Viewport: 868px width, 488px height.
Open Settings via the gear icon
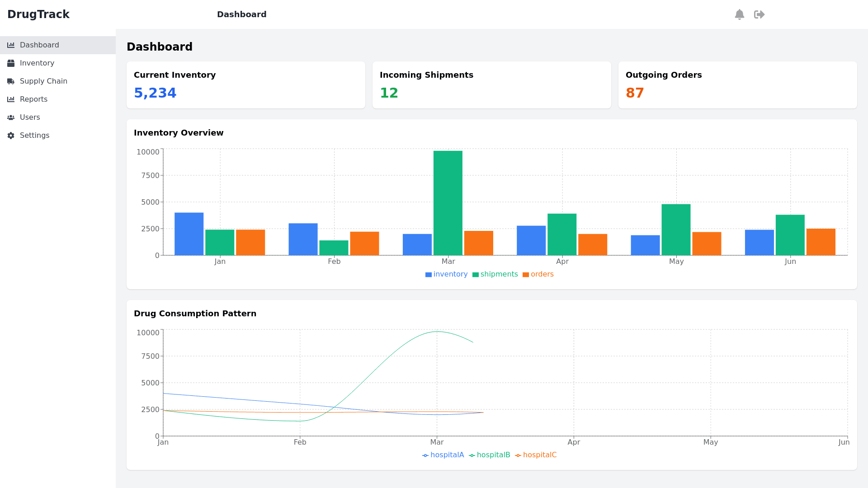click(x=11, y=135)
